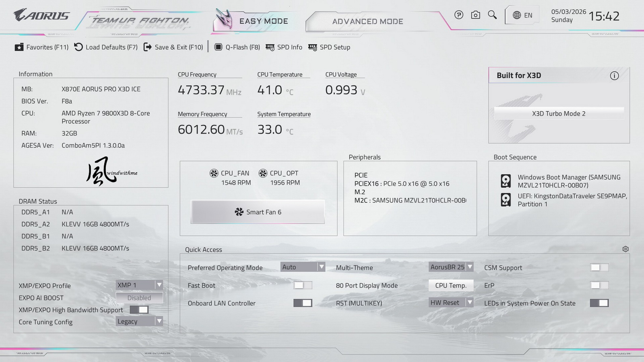Click PCIEX16 PCIe 5.0 x16 entry

[402, 184]
